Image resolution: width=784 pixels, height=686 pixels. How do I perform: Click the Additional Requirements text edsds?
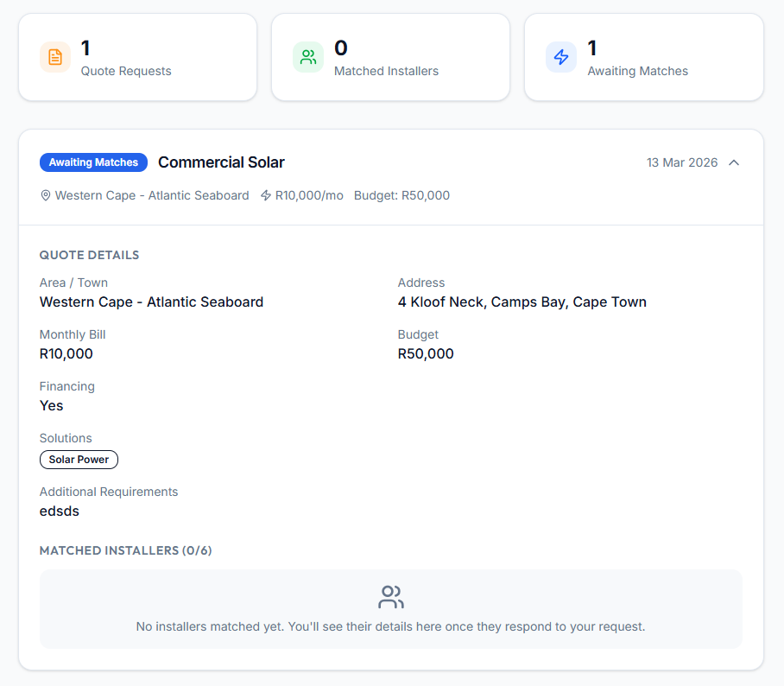click(x=60, y=511)
